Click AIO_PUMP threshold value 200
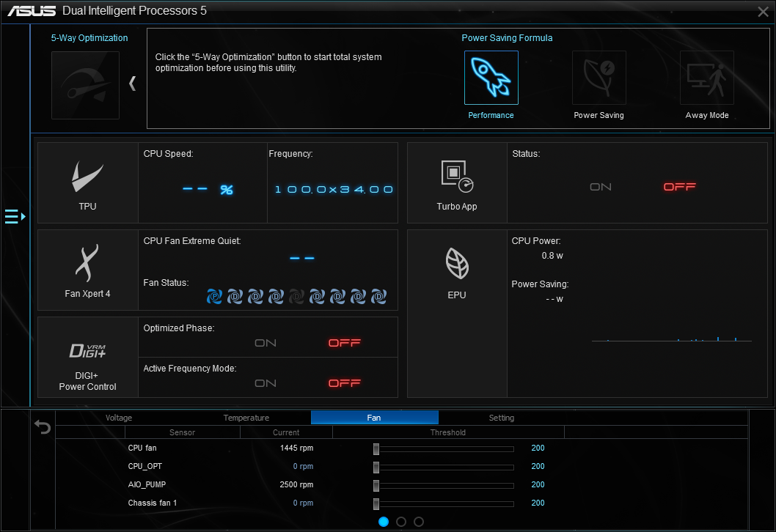Image resolution: width=776 pixels, height=532 pixels. click(x=538, y=484)
